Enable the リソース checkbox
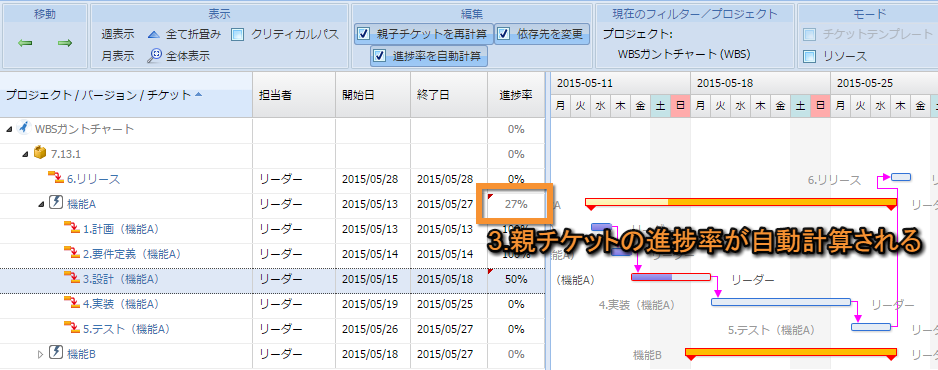 [x=810, y=56]
